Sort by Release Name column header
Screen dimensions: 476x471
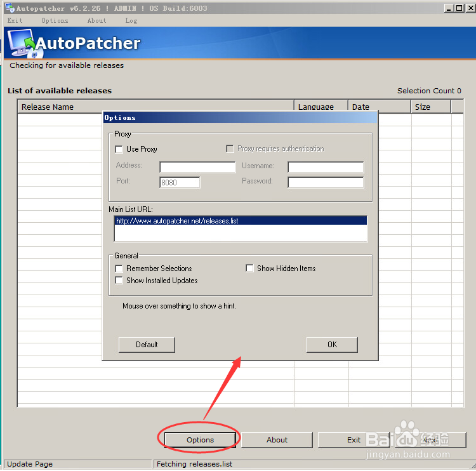pyautogui.click(x=155, y=107)
